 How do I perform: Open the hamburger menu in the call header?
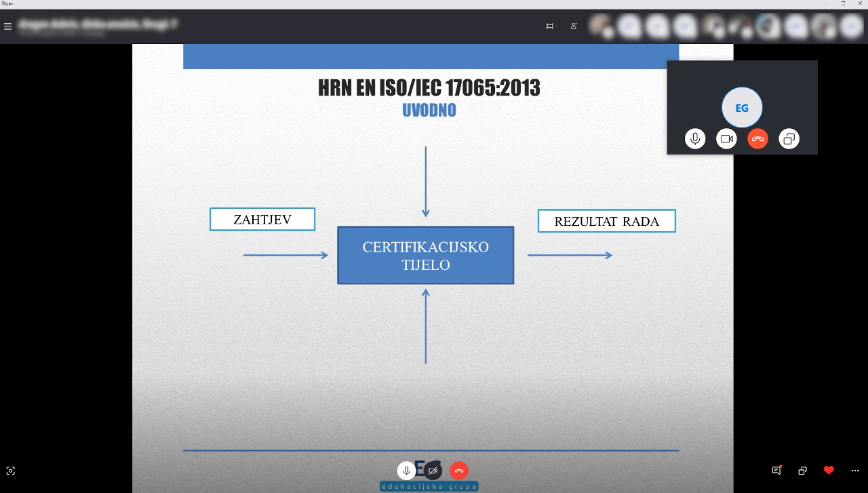(x=8, y=26)
